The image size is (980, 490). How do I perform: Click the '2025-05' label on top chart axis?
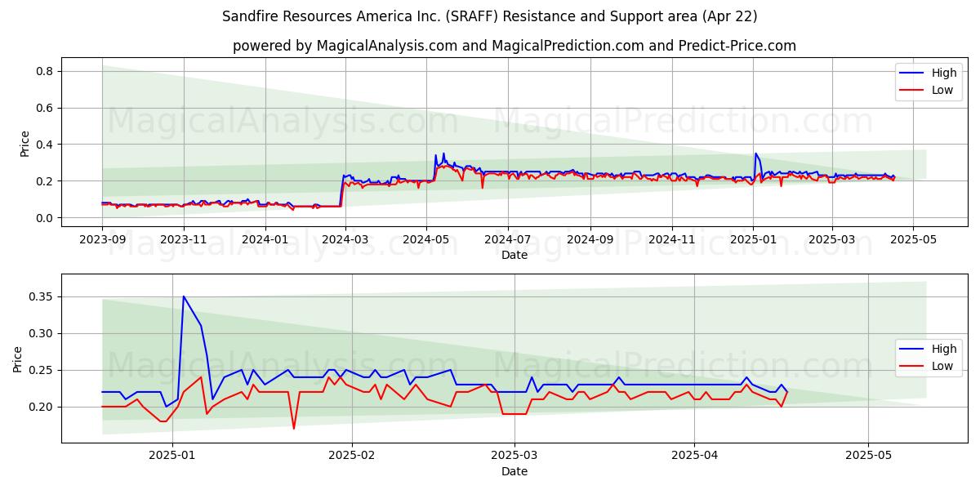click(913, 241)
